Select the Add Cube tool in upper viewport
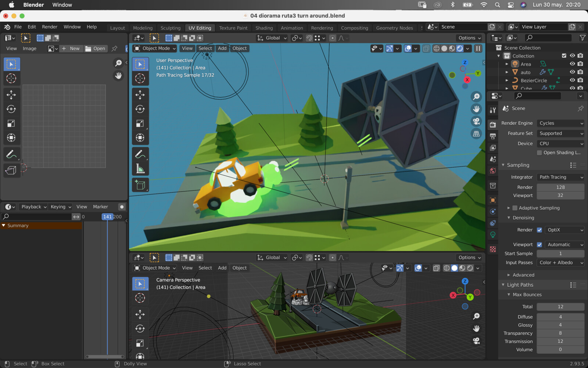This screenshot has width=588, height=368. [x=140, y=185]
